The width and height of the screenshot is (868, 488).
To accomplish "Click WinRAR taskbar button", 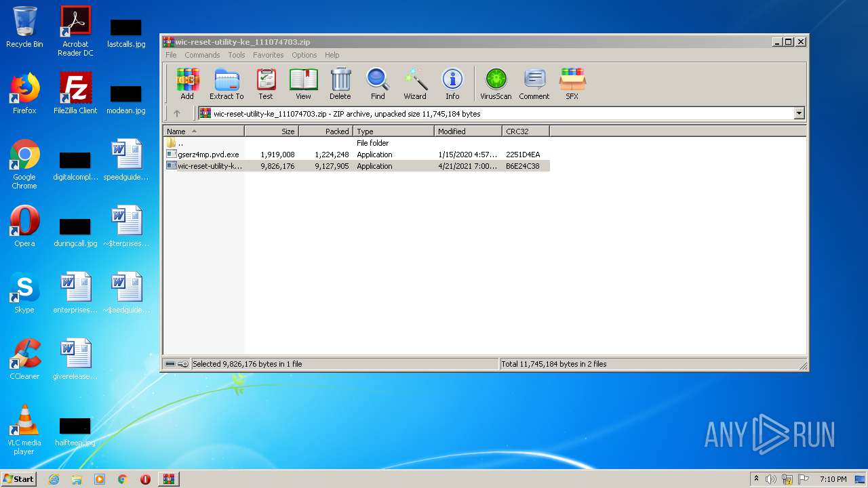I will click(x=168, y=479).
